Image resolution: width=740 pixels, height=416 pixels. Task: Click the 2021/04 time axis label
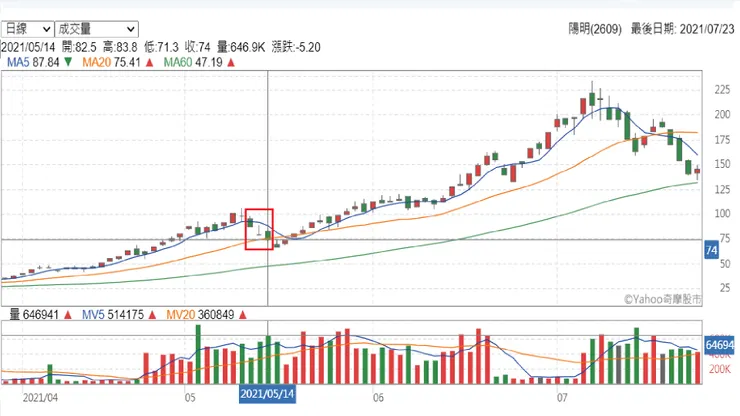[x=40, y=398]
